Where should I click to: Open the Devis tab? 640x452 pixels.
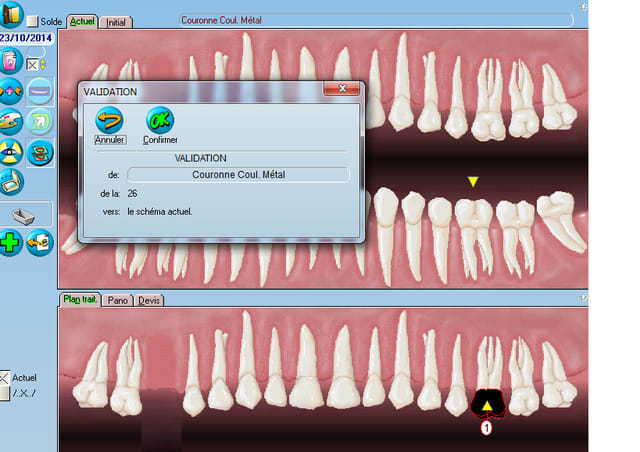click(148, 300)
